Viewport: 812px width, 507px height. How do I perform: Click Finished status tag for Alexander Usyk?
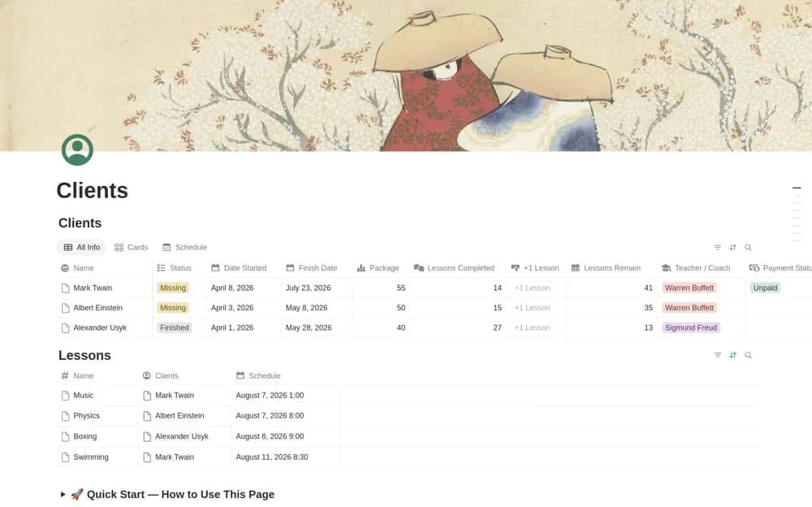point(175,327)
